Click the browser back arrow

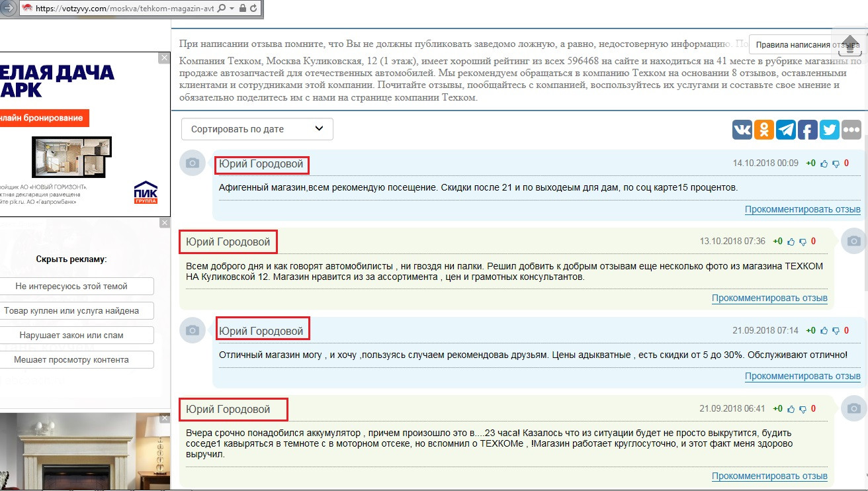pos(9,8)
